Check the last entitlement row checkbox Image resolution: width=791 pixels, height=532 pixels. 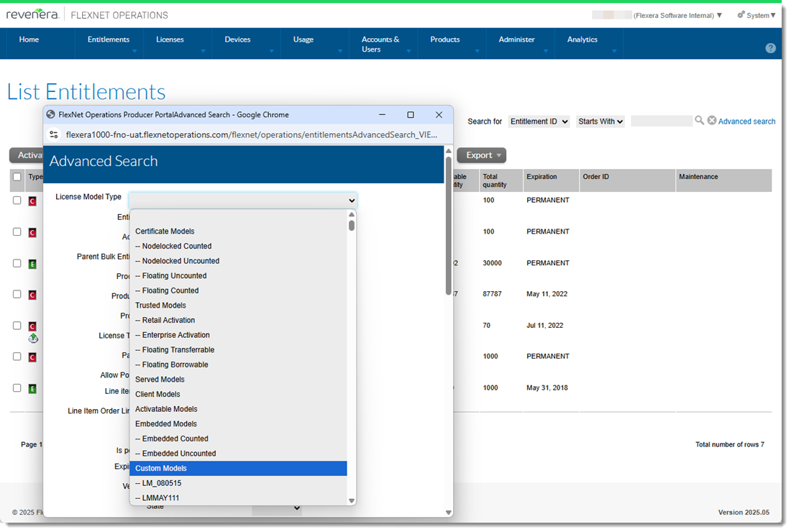click(x=17, y=388)
